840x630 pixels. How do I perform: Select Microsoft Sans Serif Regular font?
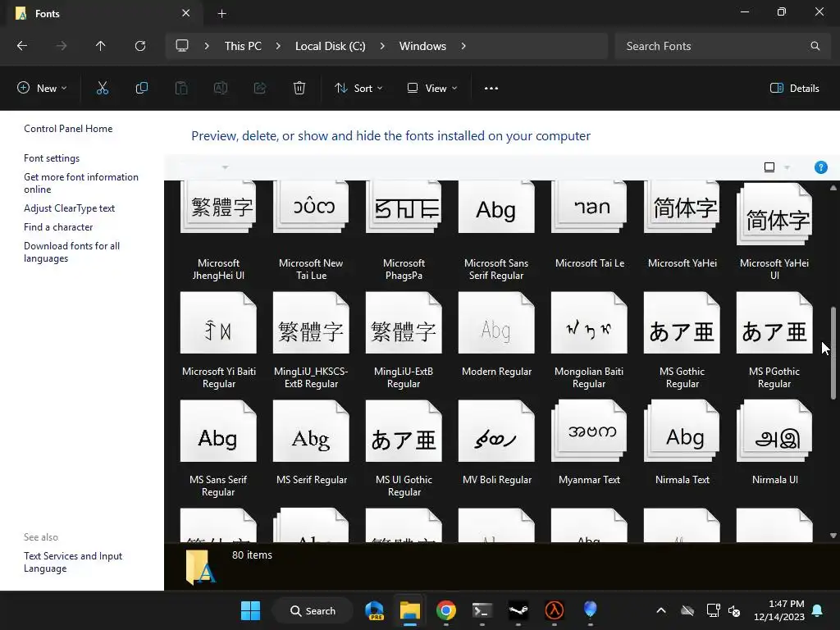pos(496,231)
